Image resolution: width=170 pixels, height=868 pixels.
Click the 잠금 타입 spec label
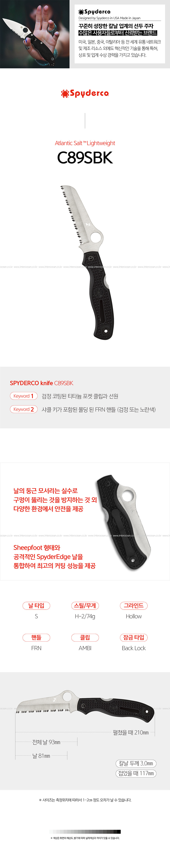[x=134, y=637]
